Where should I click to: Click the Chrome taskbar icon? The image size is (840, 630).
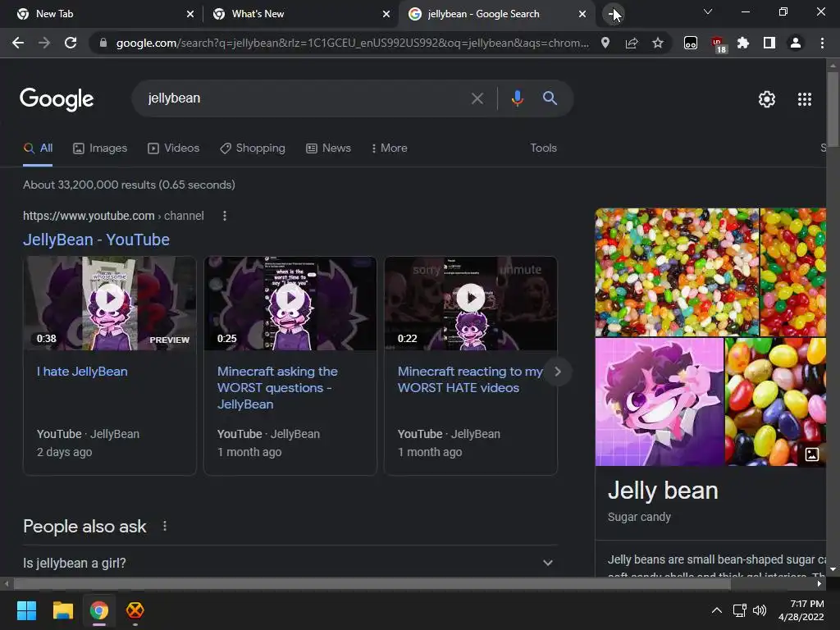tap(99, 610)
